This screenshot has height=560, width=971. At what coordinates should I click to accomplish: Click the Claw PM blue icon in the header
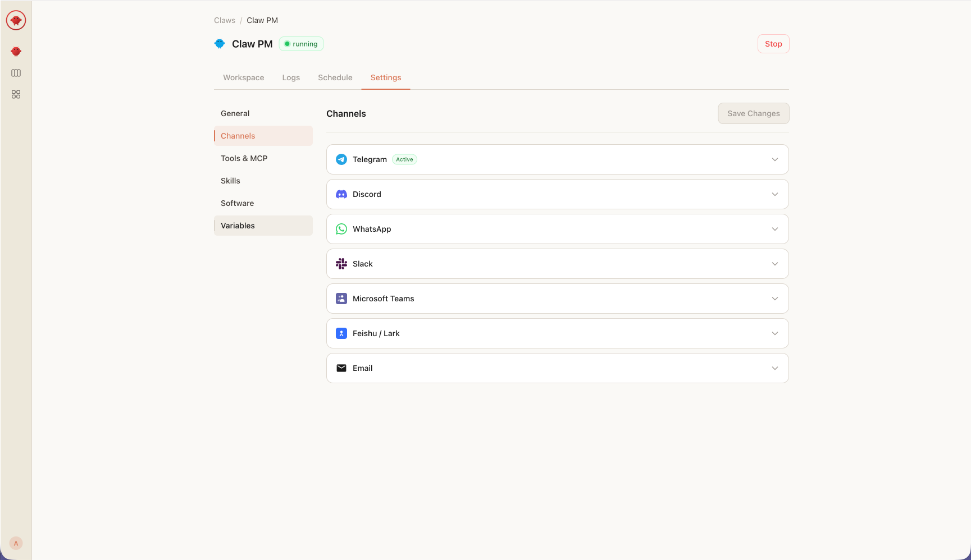(220, 44)
